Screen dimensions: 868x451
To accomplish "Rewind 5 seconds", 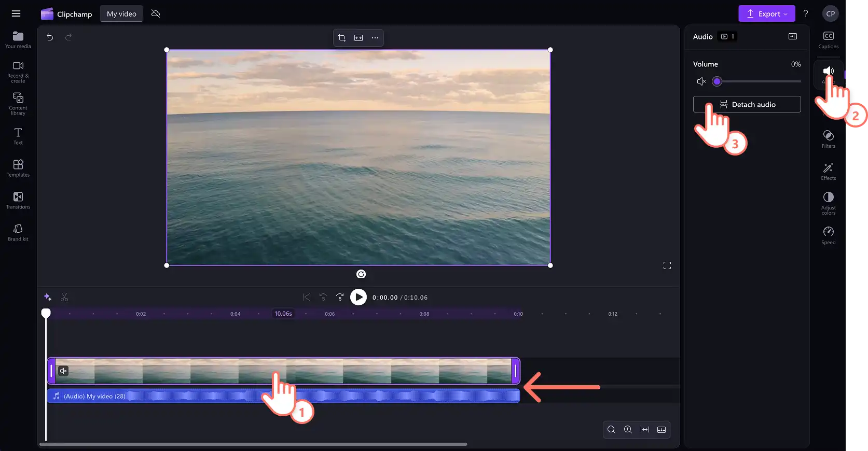I will (x=323, y=297).
